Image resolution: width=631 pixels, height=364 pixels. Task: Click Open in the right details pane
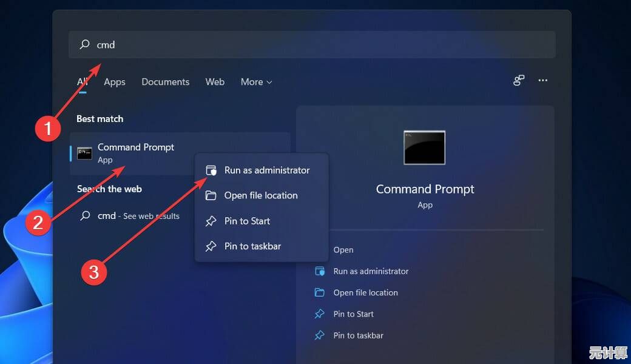click(343, 250)
